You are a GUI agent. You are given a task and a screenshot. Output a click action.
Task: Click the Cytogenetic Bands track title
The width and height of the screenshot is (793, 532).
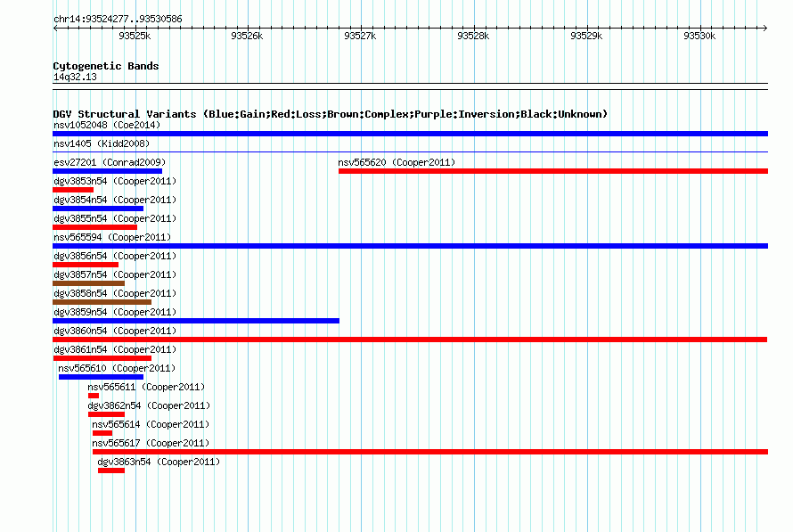point(106,66)
